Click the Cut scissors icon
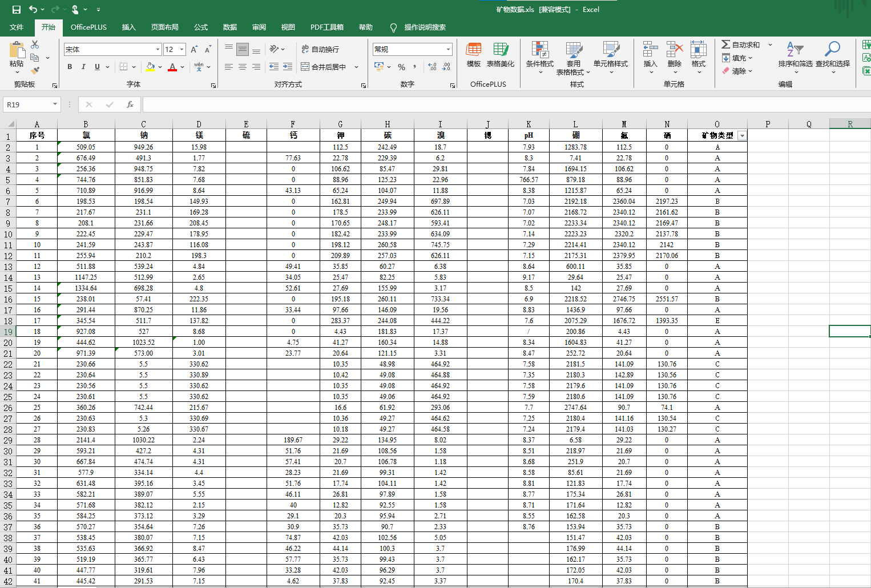The height and width of the screenshot is (588, 871). point(35,45)
